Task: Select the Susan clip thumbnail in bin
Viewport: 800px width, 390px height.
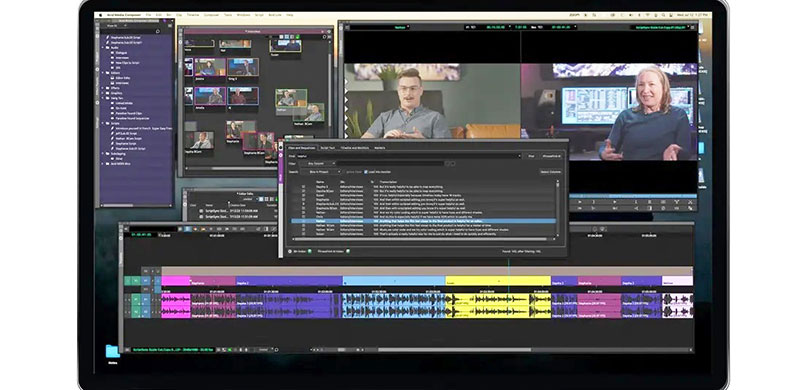Action: pos(285,45)
